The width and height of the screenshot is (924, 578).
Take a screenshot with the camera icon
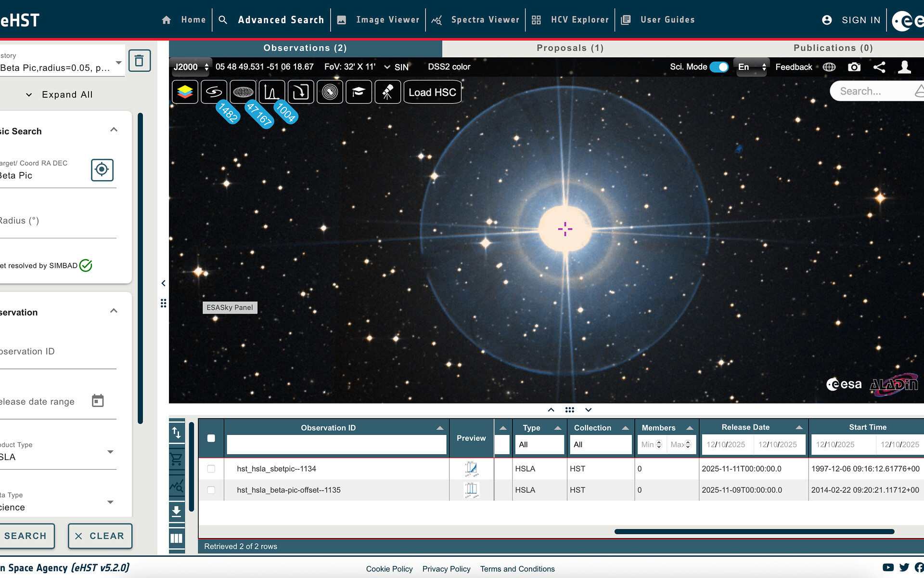click(854, 67)
